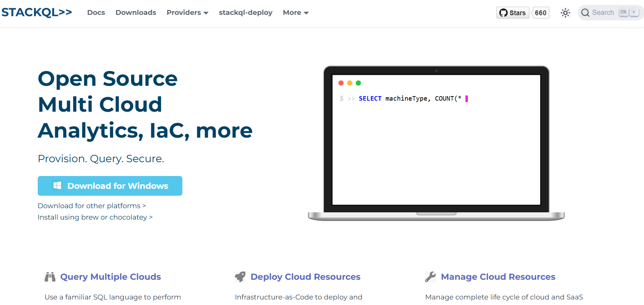Viewport: 644px width, 305px height.
Task: Click the Search box
Action: click(x=610, y=13)
